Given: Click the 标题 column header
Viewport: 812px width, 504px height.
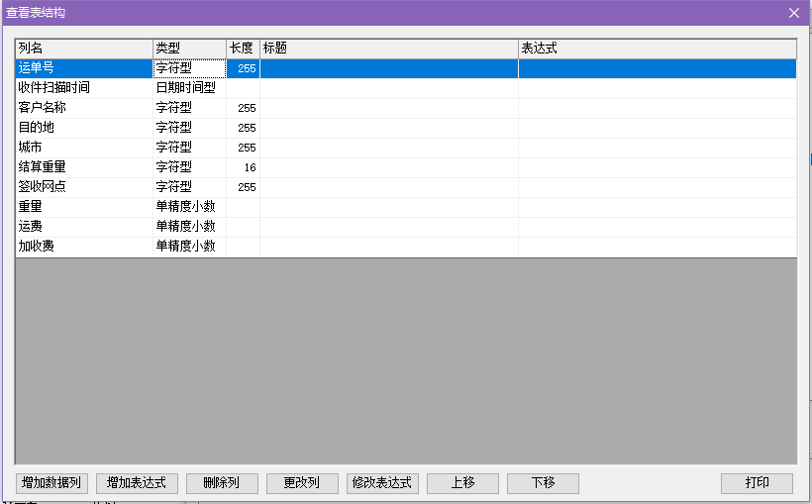Looking at the screenshot, I should (x=389, y=49).
